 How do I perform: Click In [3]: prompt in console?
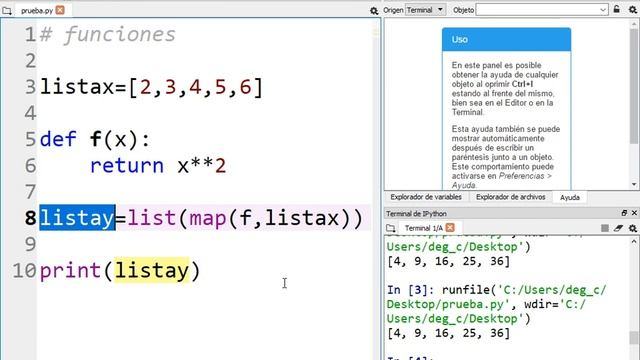pyautogui.click(x=411, y=290)
